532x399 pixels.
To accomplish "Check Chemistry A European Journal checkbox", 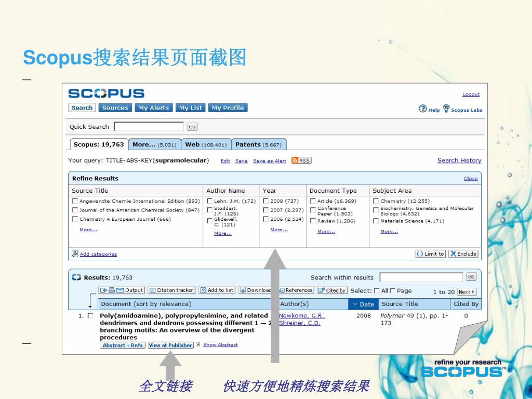I will [x=75, y=219].
